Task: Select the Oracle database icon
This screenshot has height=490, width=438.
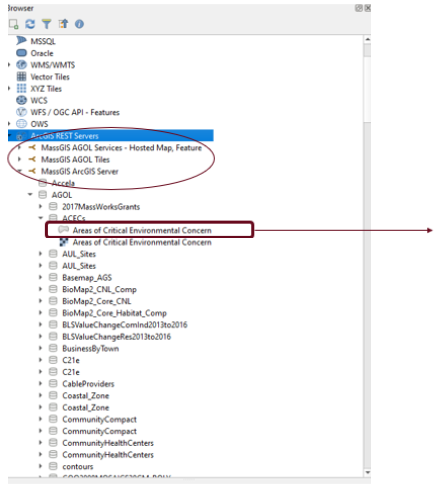Action: click(x=21, y=53)
